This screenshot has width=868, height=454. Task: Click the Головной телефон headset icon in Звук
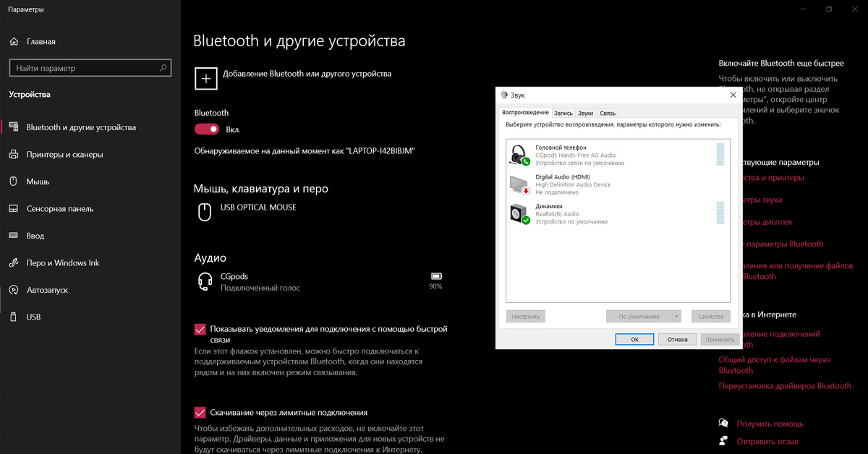[x=519, y=155]
